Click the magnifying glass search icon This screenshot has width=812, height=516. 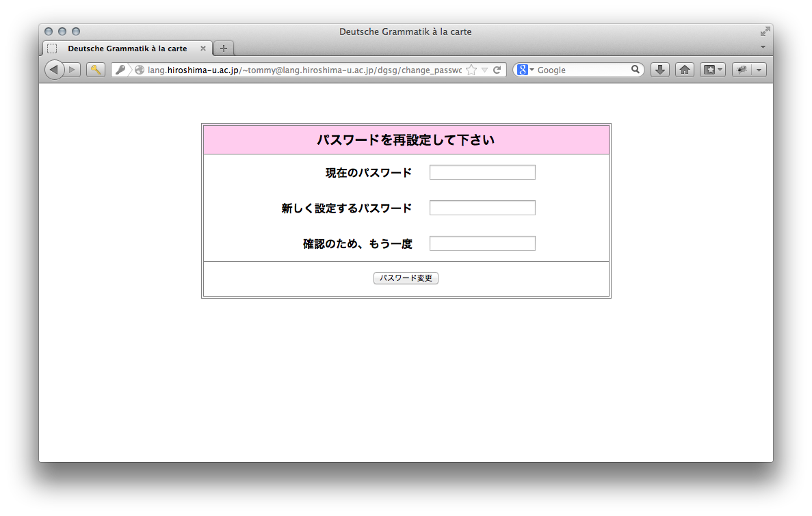point(635,70)
